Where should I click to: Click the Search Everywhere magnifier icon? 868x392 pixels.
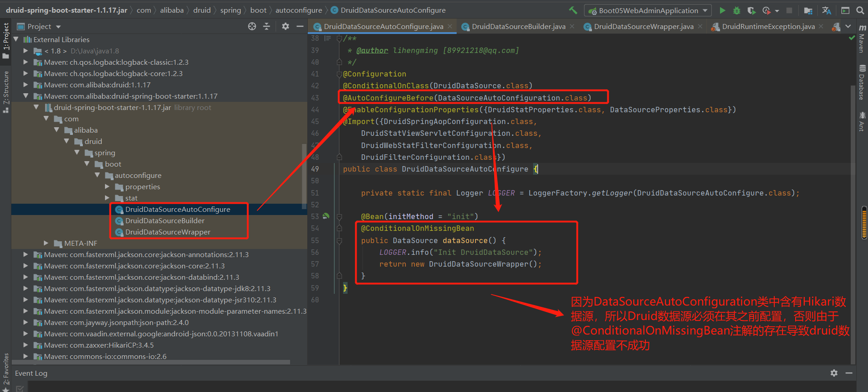click(860, 10)
